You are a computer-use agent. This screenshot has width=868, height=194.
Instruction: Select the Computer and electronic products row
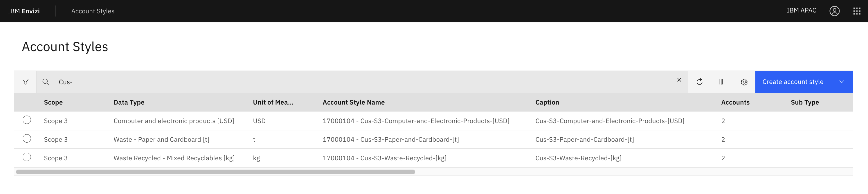click(x=27, y=120)
